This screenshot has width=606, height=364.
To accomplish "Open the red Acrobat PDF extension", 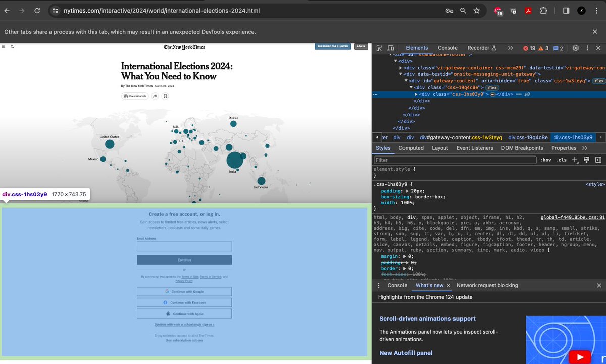I will 528,11.
